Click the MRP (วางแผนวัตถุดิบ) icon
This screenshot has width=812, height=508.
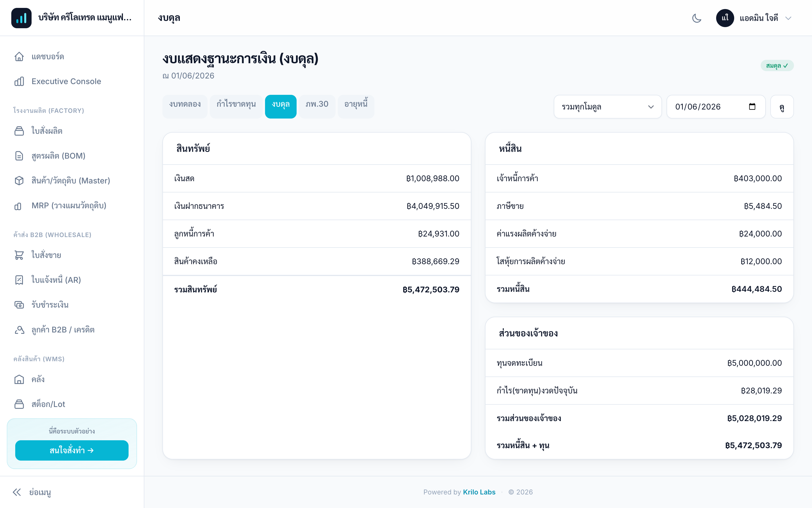click(x=18, y=206)
